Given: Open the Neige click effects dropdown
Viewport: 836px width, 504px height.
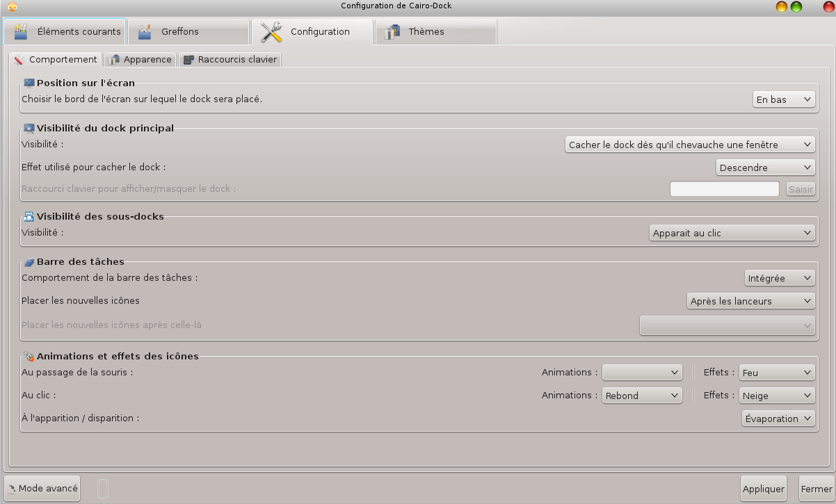Looking at the screenshot, I should click(x=777, y=396).
